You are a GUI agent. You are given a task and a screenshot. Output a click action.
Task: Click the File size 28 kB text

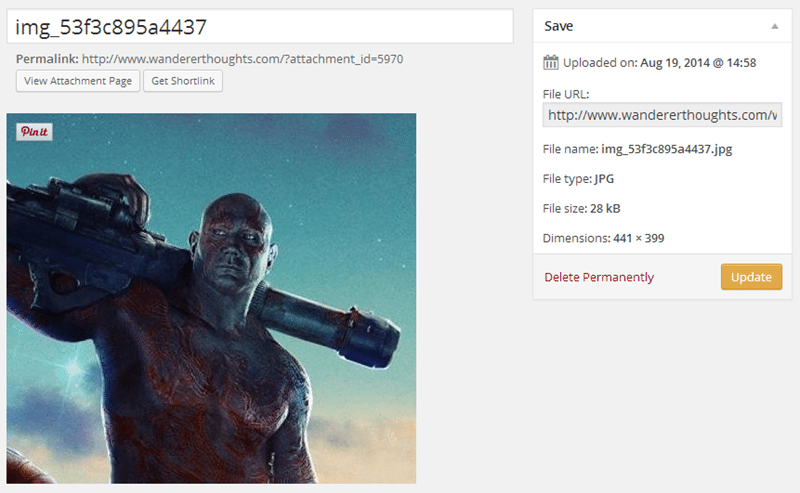coord(582,208)
